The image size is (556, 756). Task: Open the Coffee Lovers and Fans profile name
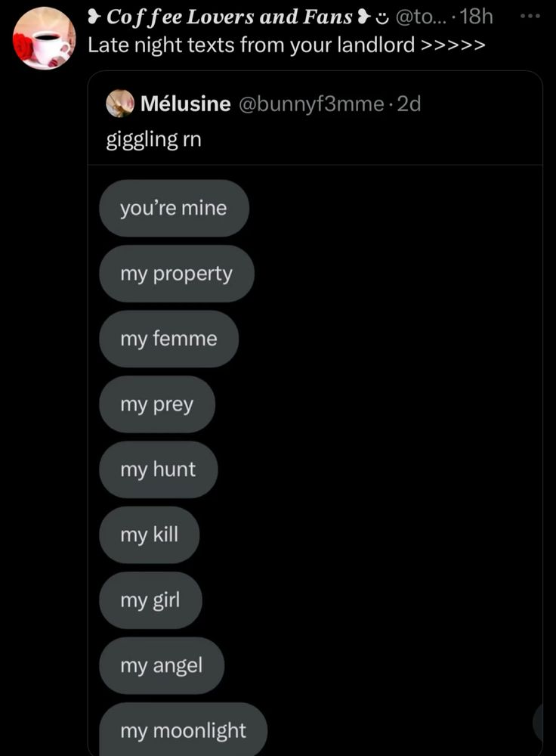[x=229, y=17]
